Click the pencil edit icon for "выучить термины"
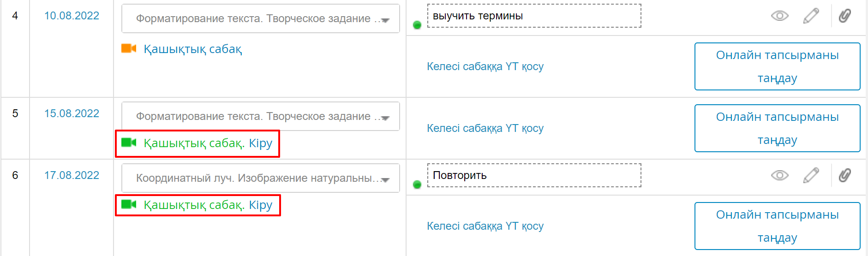 pyautogui.click(x=811, y=16)
